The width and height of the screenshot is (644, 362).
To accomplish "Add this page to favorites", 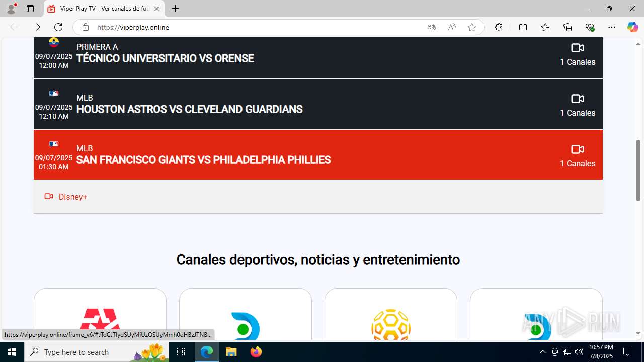I will coord(472,27).
